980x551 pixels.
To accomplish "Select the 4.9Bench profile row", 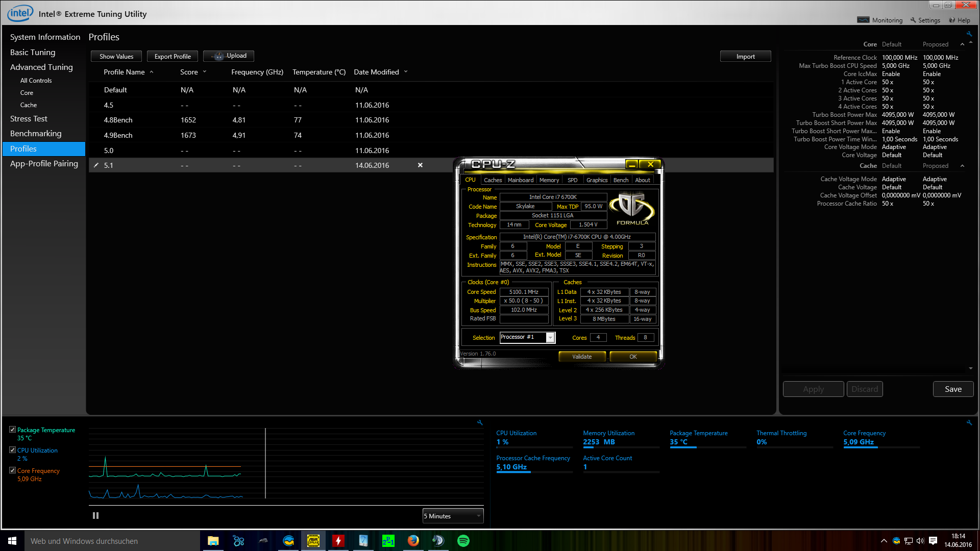I will tap(431, 135).
